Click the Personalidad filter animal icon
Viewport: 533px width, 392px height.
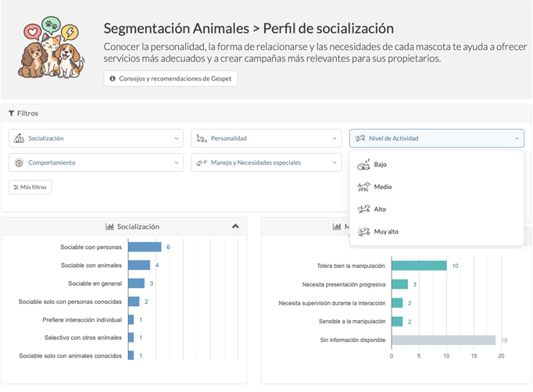[x=202, y=138]
